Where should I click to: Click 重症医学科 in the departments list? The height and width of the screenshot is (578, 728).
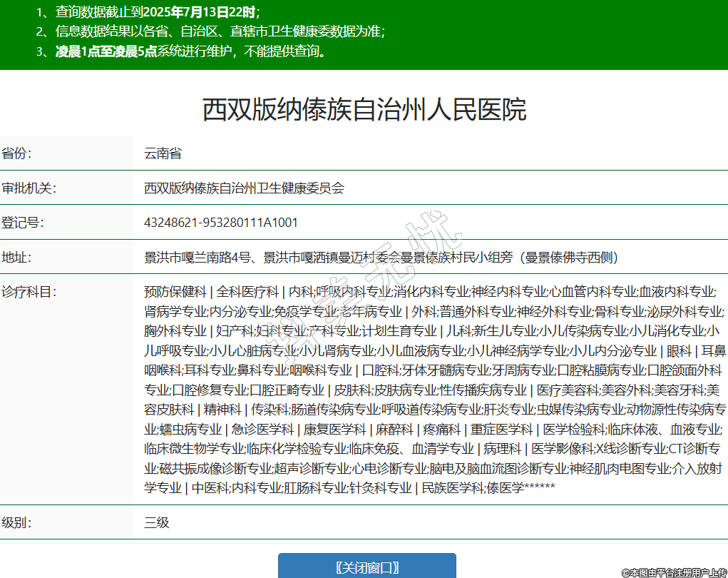point(501,429)
